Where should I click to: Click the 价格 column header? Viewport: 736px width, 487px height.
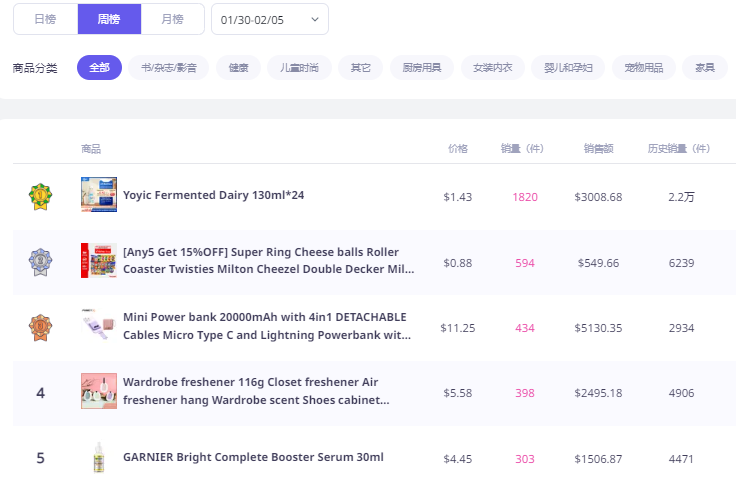[458, 149]
